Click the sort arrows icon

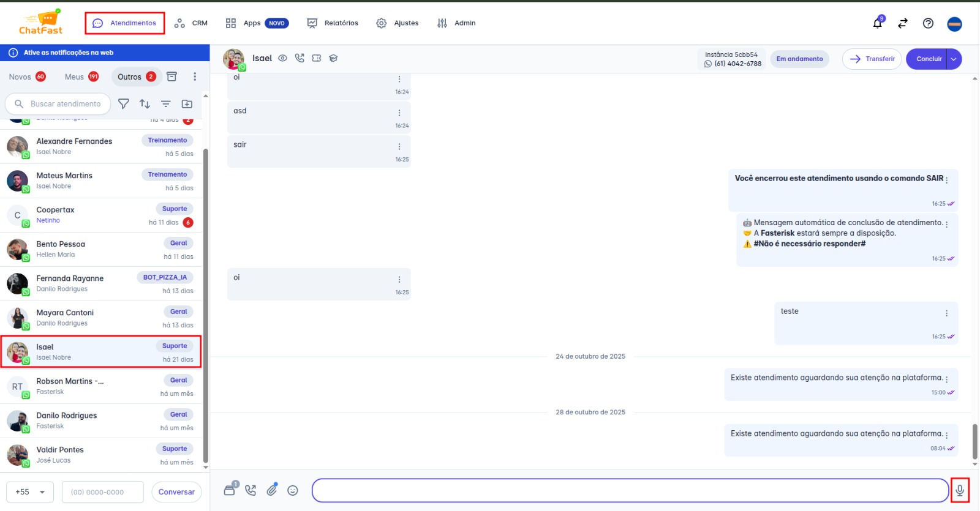coord(145,104)
